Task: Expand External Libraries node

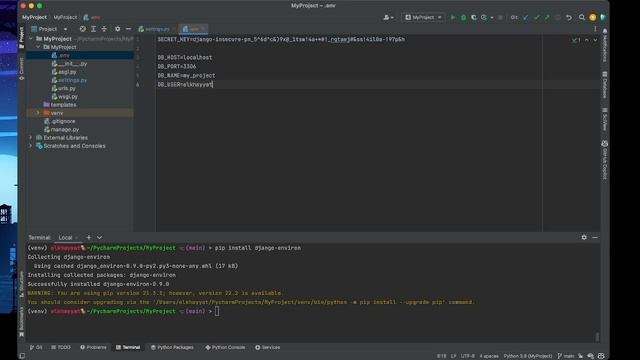Action: point(31,138)
